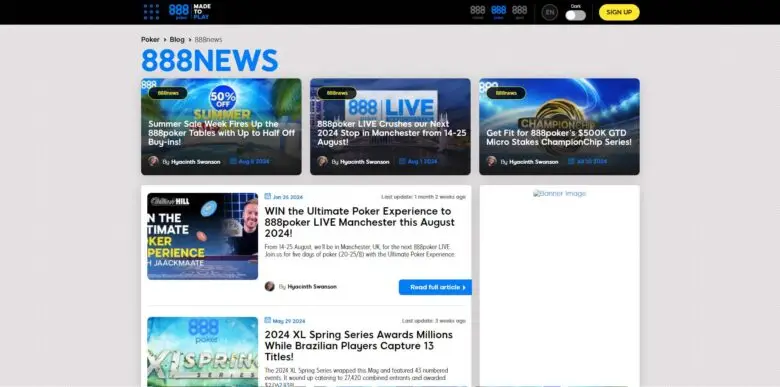This screenshot has width=780, height=387.
Task: Click author avatar on ChampionChip card
Action: tap(491, 161)
